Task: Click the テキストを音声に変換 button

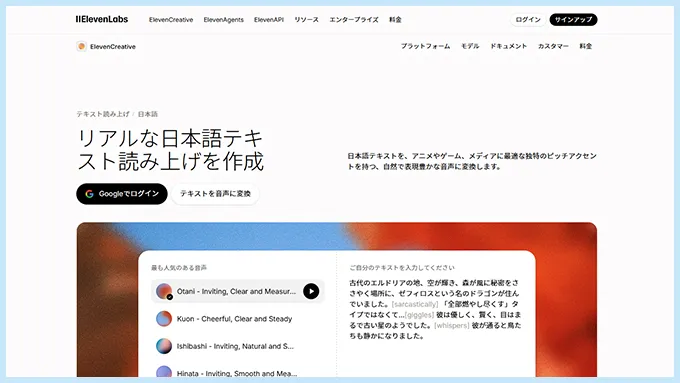Action: coord(215,194)
